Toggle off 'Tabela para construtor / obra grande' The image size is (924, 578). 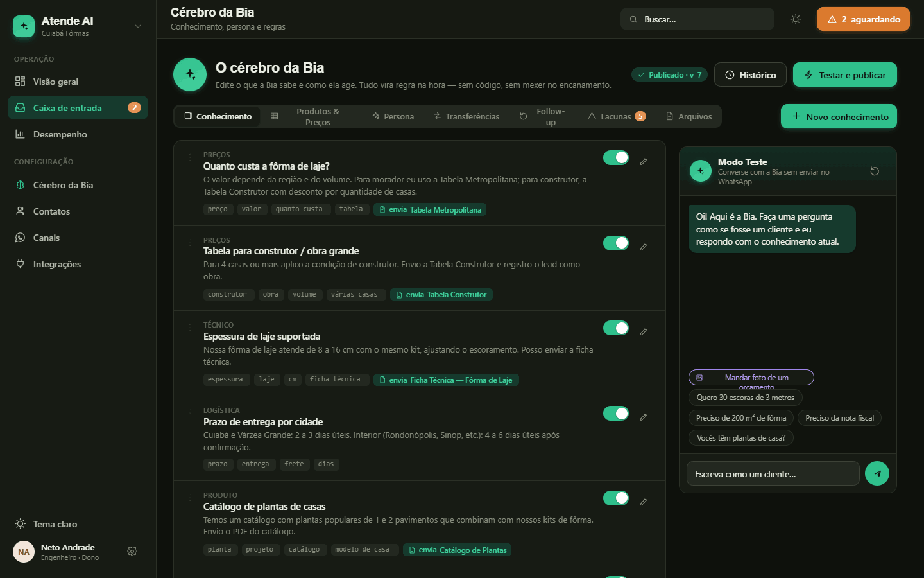click(616, 243)
